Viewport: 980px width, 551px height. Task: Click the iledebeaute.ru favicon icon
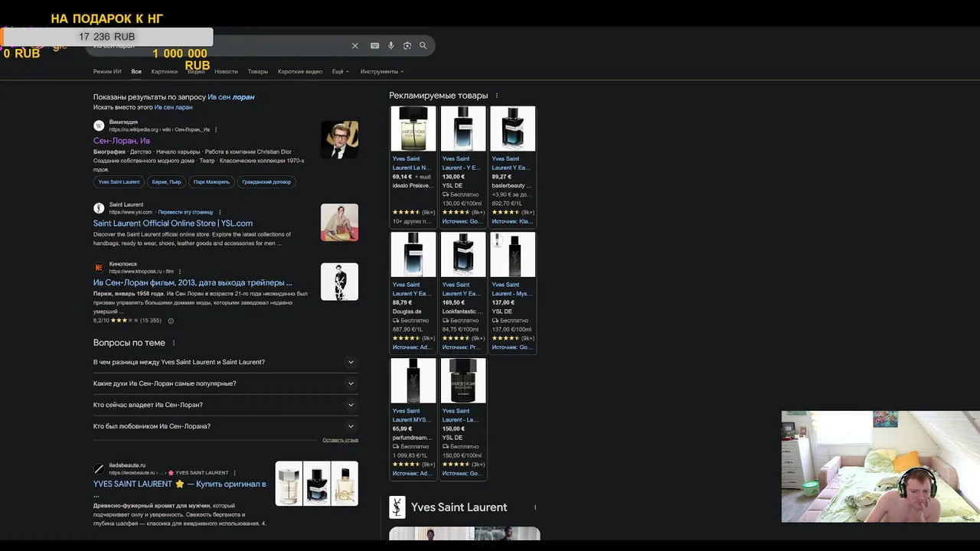[x=99, y=468]
